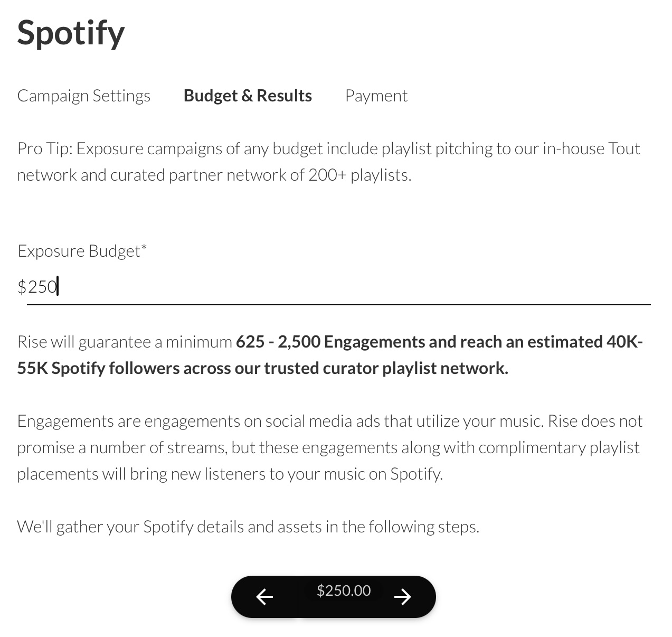
Task: Click the Exposure Budget field label
Action: tap(82, 250)
